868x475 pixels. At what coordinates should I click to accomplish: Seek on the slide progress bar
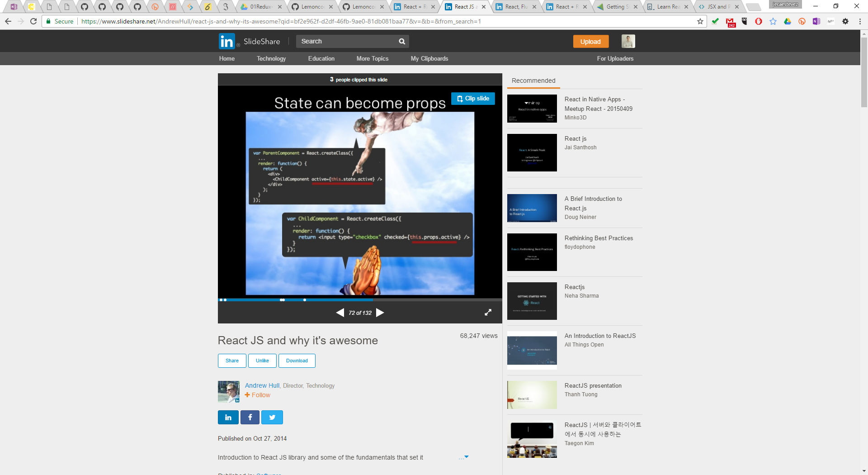pos(360,299)
